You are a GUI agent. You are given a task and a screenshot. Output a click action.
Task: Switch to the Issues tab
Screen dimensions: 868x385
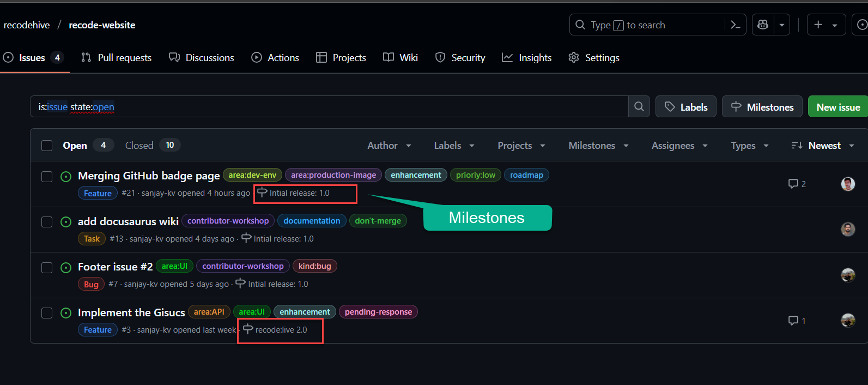pyautogui.click(x=34, y=58)
